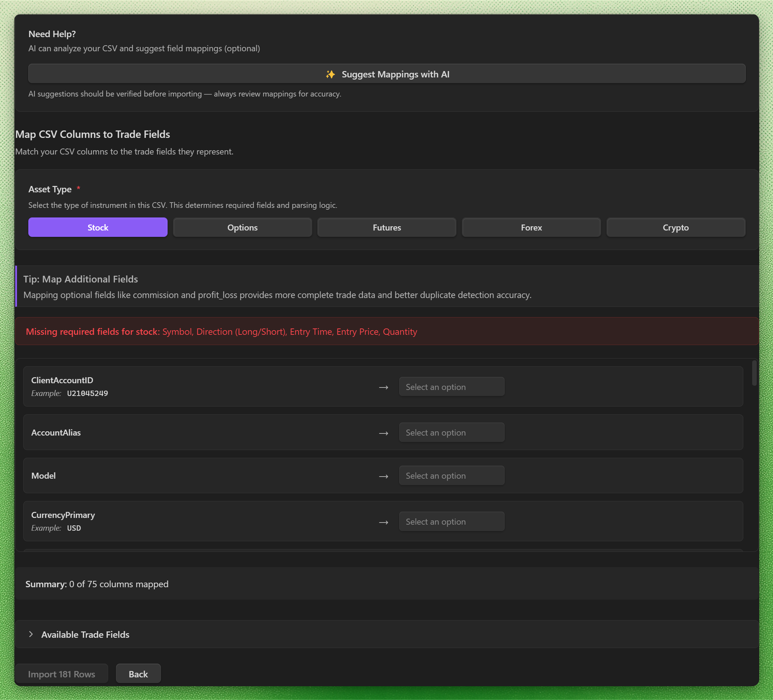
Task: Go back with the Back button
Action: (138, 674)
